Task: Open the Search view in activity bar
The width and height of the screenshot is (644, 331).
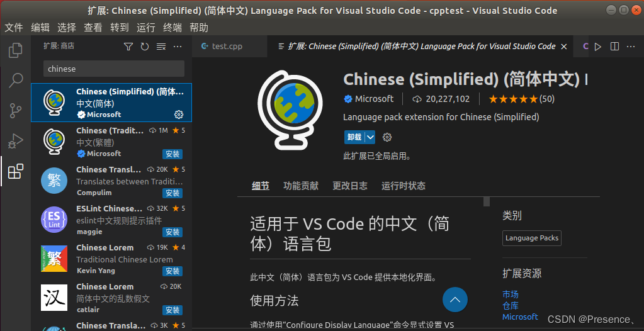Action: pyautogui.click(x=16, y=81)
